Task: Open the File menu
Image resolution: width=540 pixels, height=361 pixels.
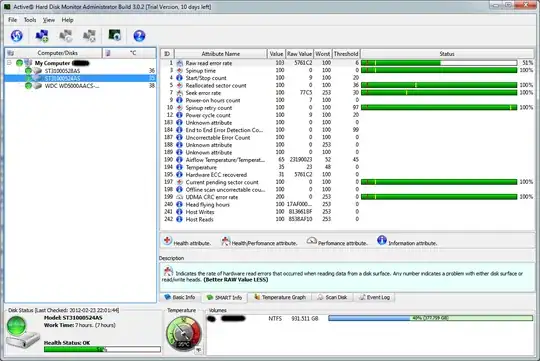Action: tap(12, 20)
